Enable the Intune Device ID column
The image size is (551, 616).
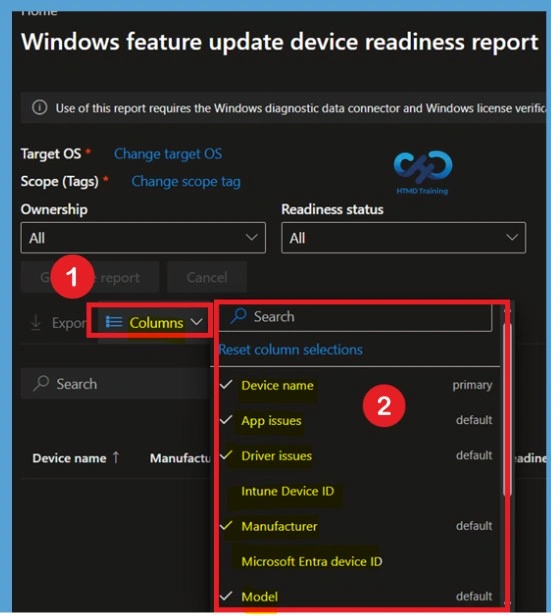pyautogui.click(x=287, y=491)
